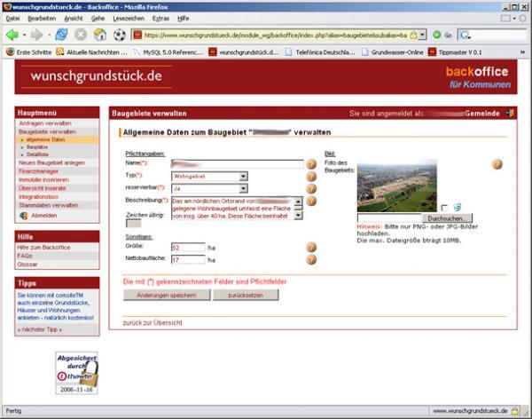Click the browser Back arrow button
Viewport: 532px width, 419px height.
12,35
